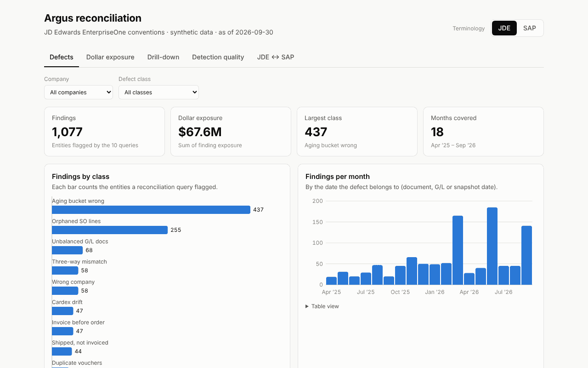Screen dimensions: 588x368
Task: Click the 'Findings by class' heading
Action: 81,177
